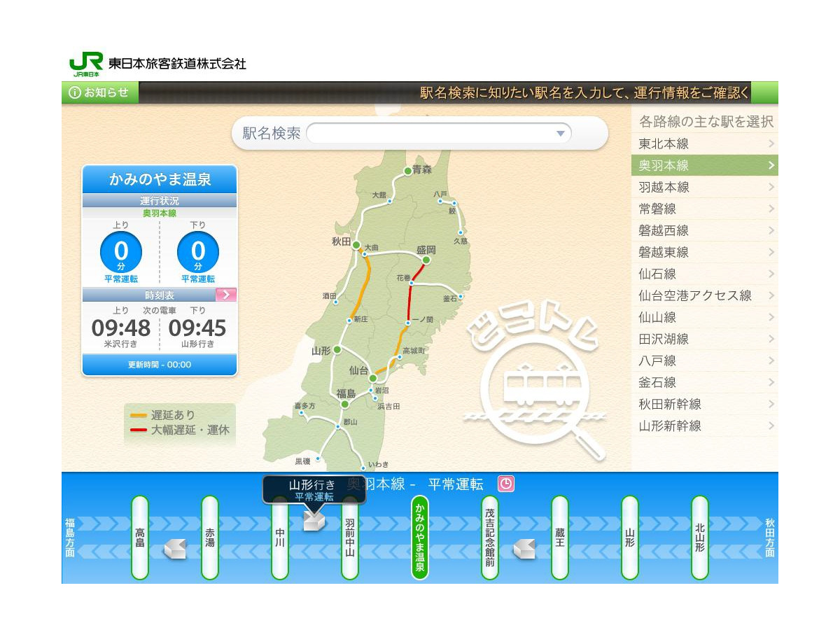This screenshot has height=630, width=840.
Task: Select 仙山線 from the line list
Action: click(x=704, y=317)
